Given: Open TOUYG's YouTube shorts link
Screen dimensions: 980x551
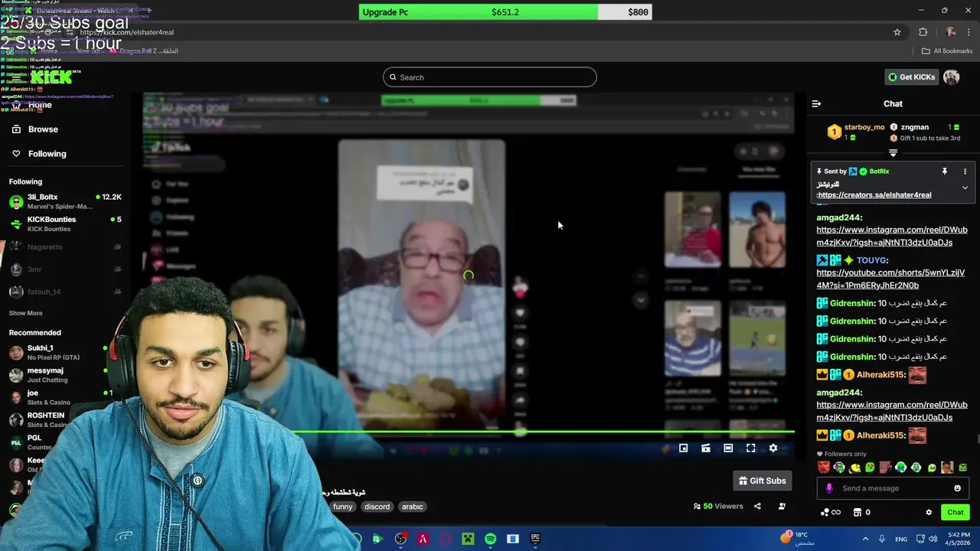Looking at the screenshot, I should 890,279.
